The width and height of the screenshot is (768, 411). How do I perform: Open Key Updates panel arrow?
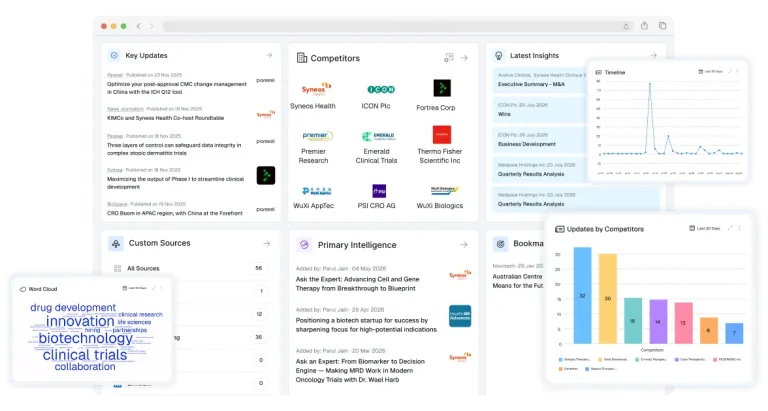click(269, 55)
